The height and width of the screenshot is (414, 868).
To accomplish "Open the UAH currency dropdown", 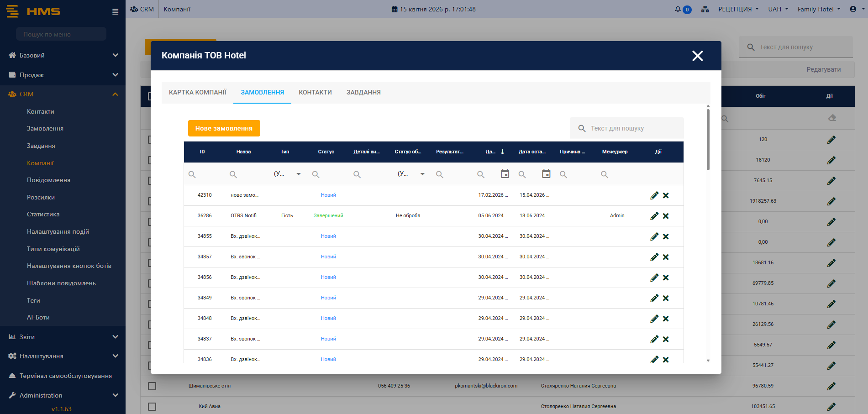I will 778,9.
